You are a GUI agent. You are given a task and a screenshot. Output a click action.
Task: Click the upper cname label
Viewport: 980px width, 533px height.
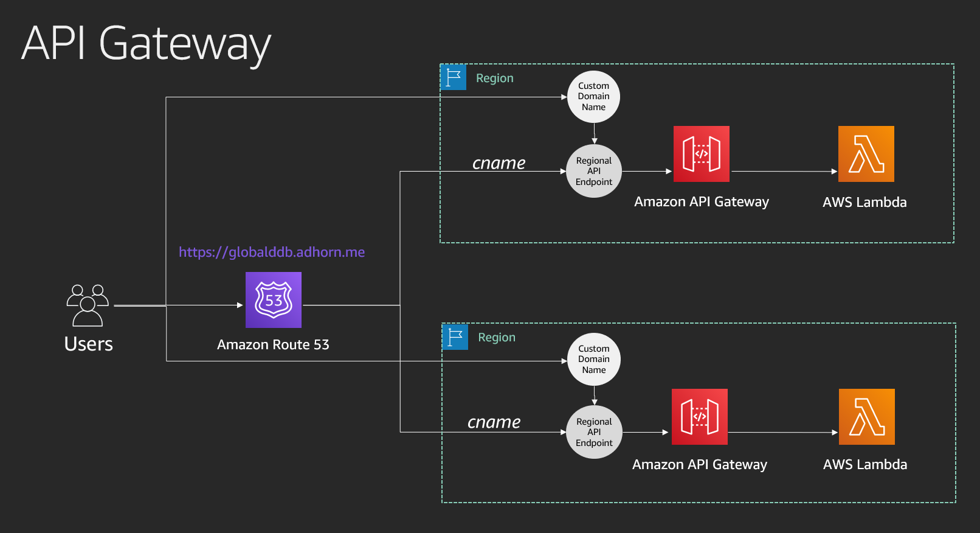[499, 163]
